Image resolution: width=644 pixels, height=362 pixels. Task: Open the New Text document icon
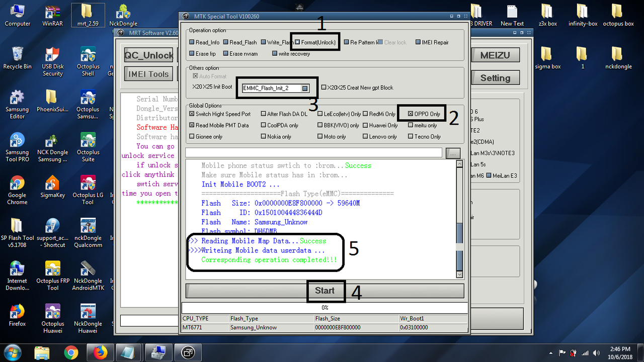tap(512, 15)
